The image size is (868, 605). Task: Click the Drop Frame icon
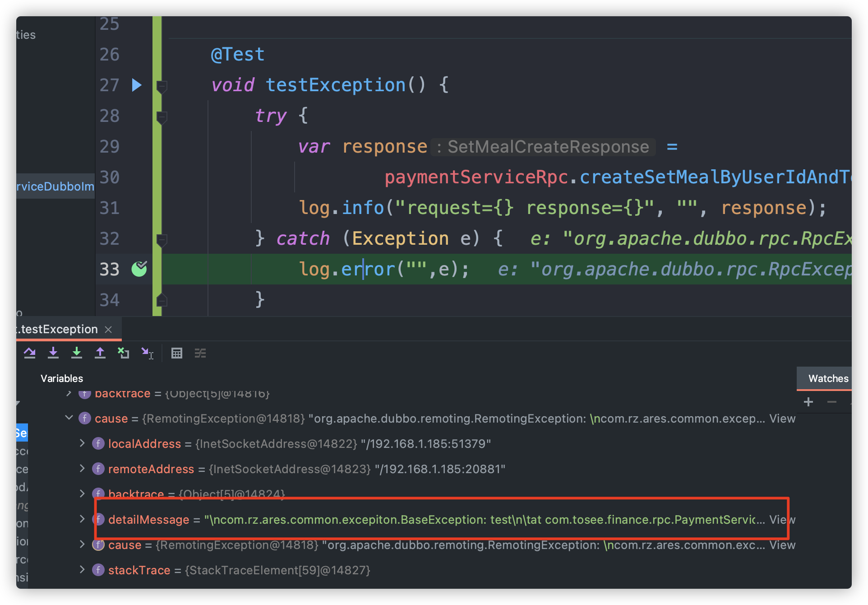[x=123, y=353]
